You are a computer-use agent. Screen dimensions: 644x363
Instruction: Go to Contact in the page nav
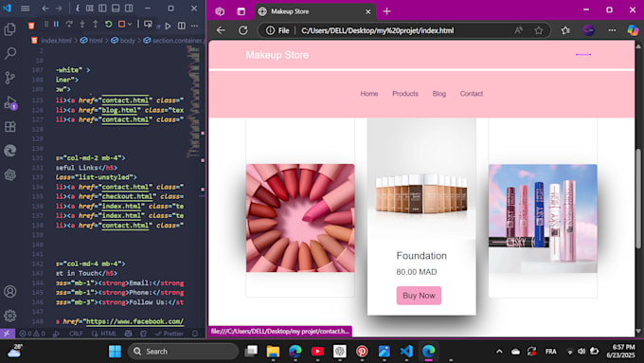(x=471, y=94)
